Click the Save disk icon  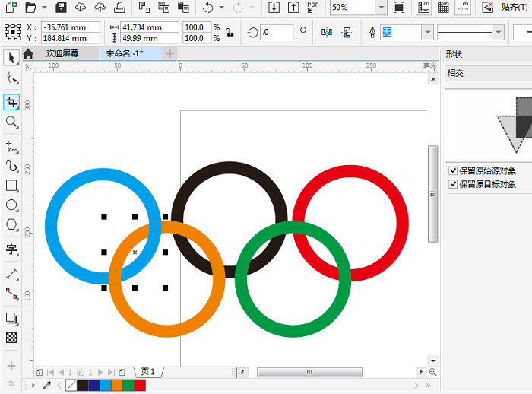pyautogui.click(x=61, y=8)
